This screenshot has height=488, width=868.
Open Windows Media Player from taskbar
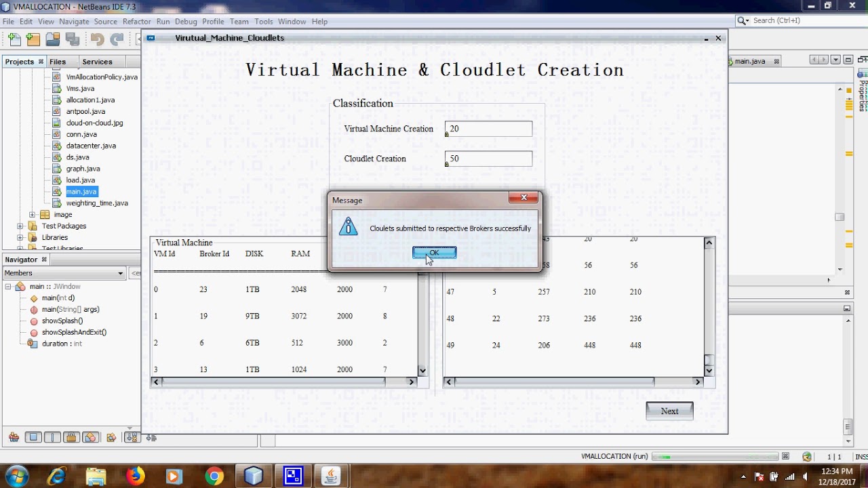click(174, 476)
